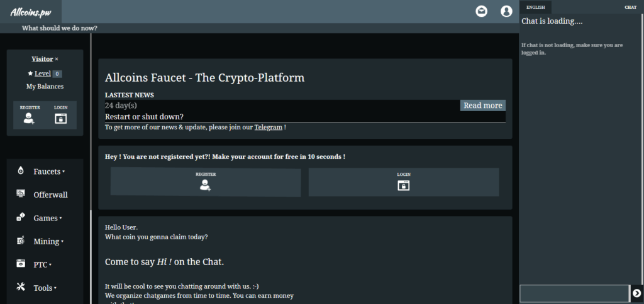Screen dimensions: 644x304
Task: Click 'Restart or shut down?' news headline
Action: click(x=144, y=117)
